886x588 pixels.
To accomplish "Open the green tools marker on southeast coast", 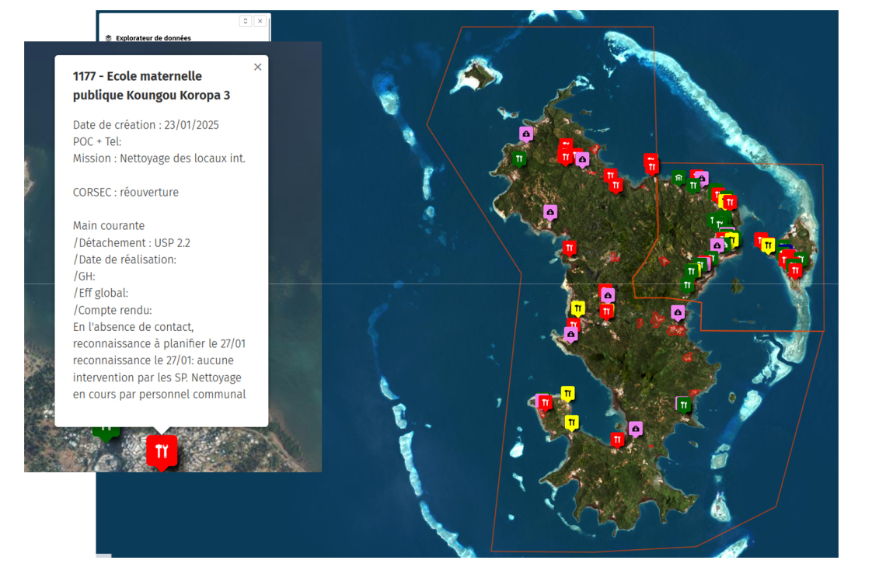I will 684,404.
